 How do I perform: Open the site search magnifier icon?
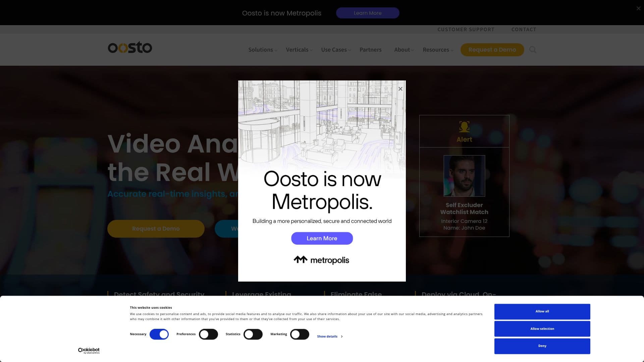click(x=533, y=50)
